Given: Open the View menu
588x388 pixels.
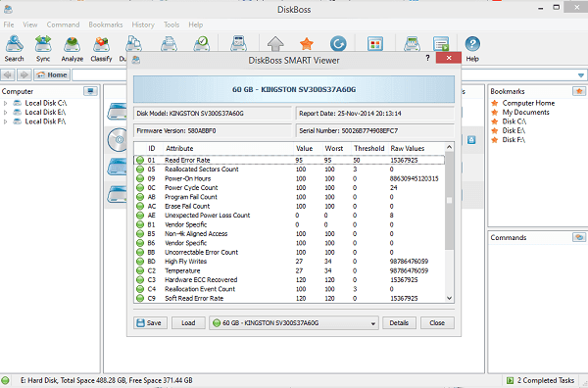Looking at the screenshot, I should [x=30, y=24].
